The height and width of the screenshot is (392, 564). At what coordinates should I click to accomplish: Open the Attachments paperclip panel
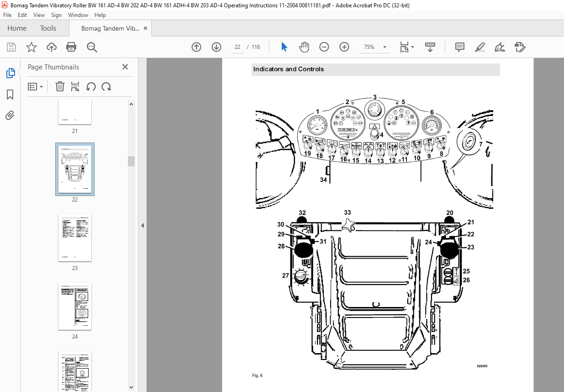10,116
